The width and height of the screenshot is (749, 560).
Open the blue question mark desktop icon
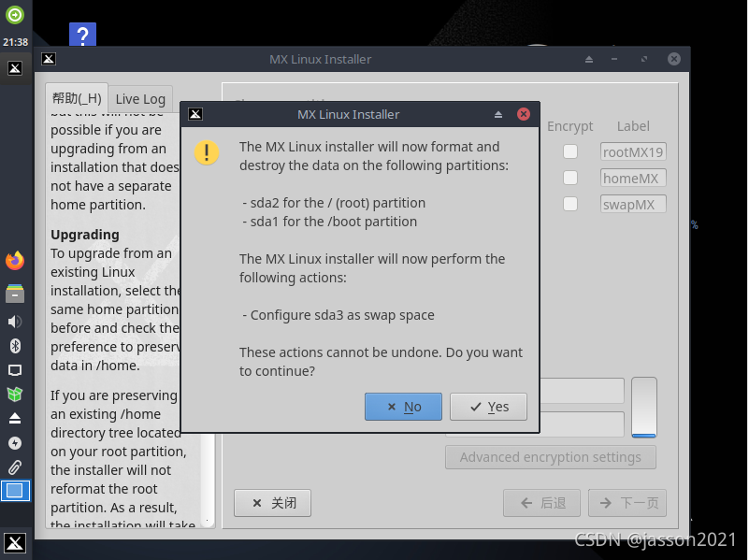[x=82, y=35]
